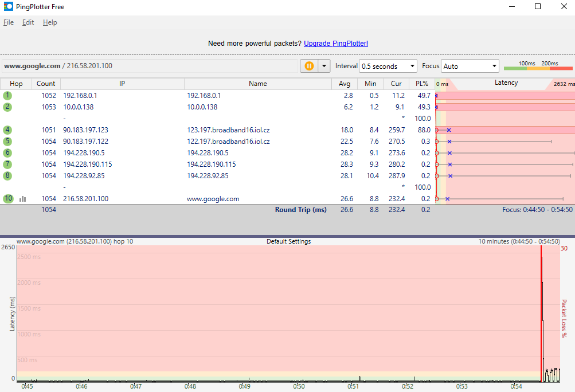Click the latency color scale legend
This screenshot has height=392, width=575.
[x=538, y=66]
